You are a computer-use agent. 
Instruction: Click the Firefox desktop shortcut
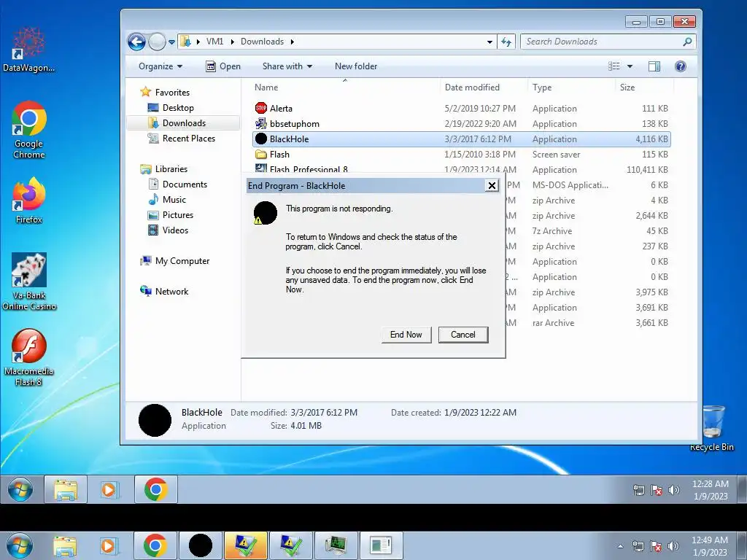coord(28,201)
